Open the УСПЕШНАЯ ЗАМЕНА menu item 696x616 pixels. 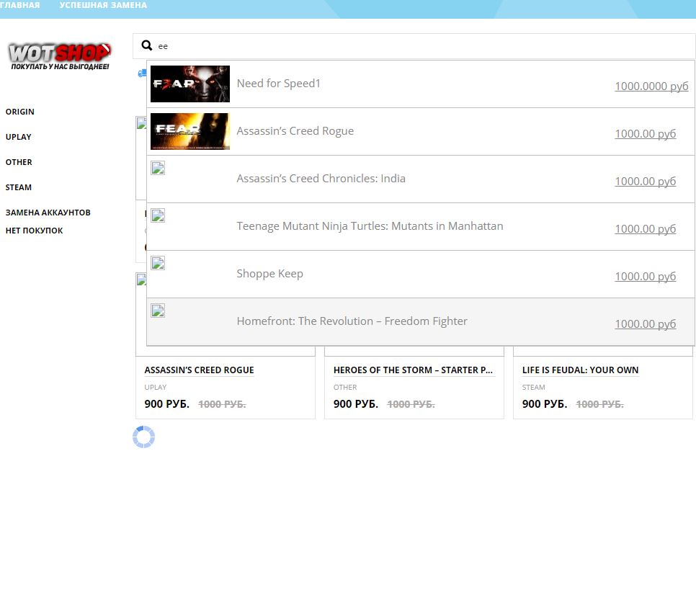click(103, 5)
